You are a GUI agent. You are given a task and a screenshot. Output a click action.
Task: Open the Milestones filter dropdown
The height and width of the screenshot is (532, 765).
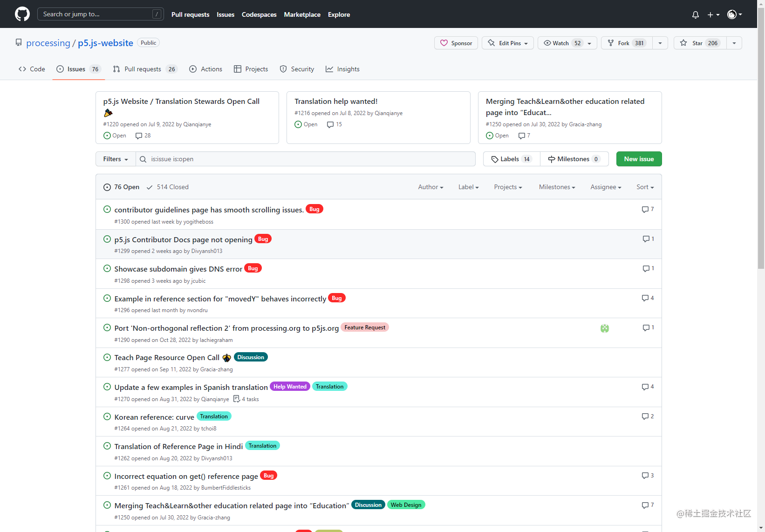pyautogui.click(x=557, y=187)
